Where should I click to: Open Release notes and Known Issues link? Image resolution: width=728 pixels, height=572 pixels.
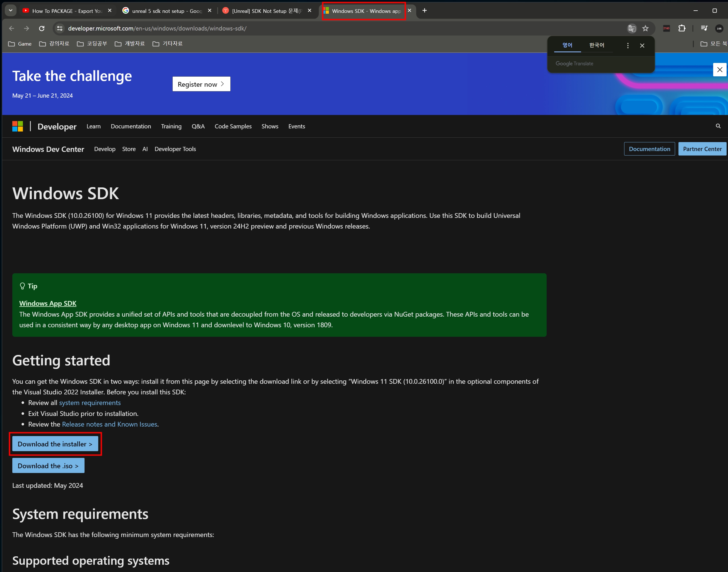[109, 424]
